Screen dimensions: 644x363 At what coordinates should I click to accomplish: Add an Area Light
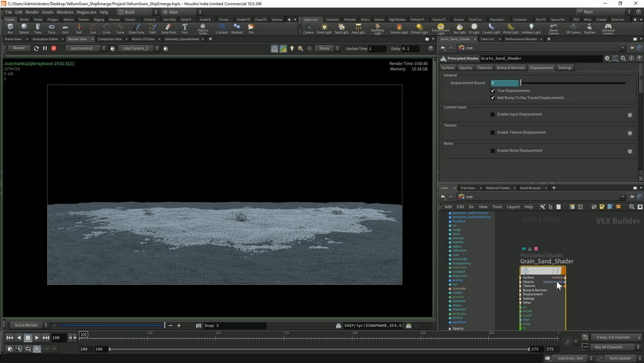(x=358, y=28)
